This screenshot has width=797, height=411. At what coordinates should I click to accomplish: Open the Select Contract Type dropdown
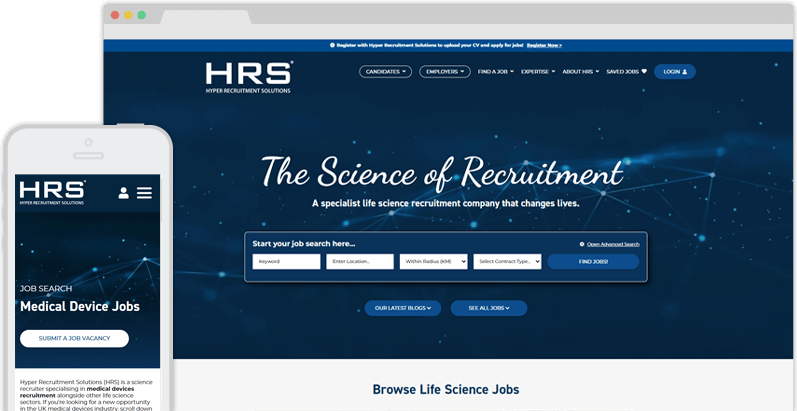click(507, 262)
